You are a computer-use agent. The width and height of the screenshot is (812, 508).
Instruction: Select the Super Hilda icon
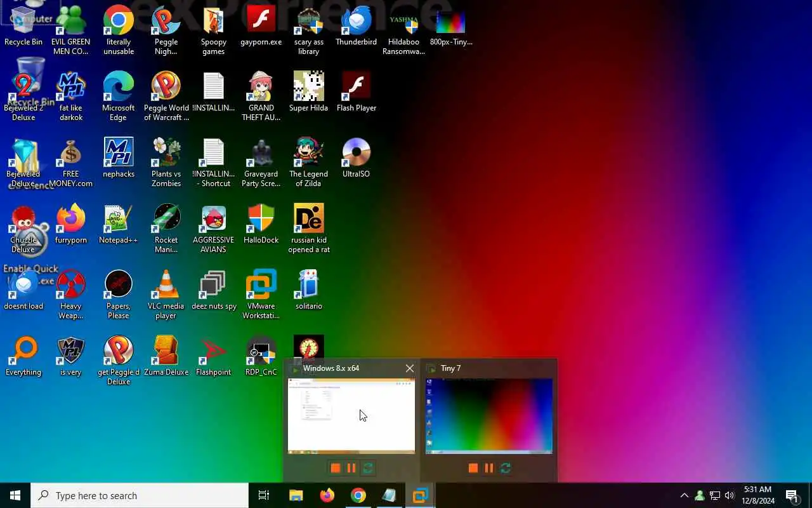309,91
